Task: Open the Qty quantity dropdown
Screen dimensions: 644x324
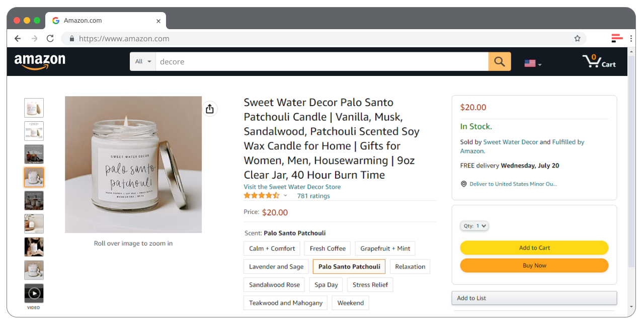Action: pos(474,225)
